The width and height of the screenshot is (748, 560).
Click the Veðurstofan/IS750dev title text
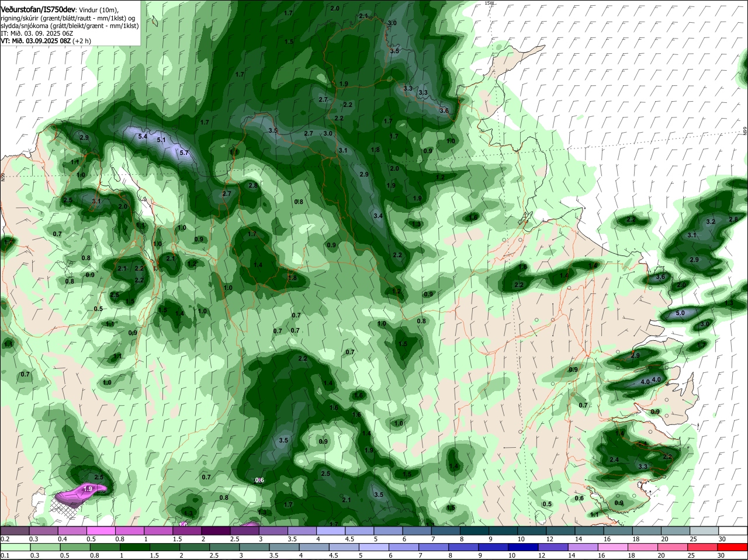37,9
